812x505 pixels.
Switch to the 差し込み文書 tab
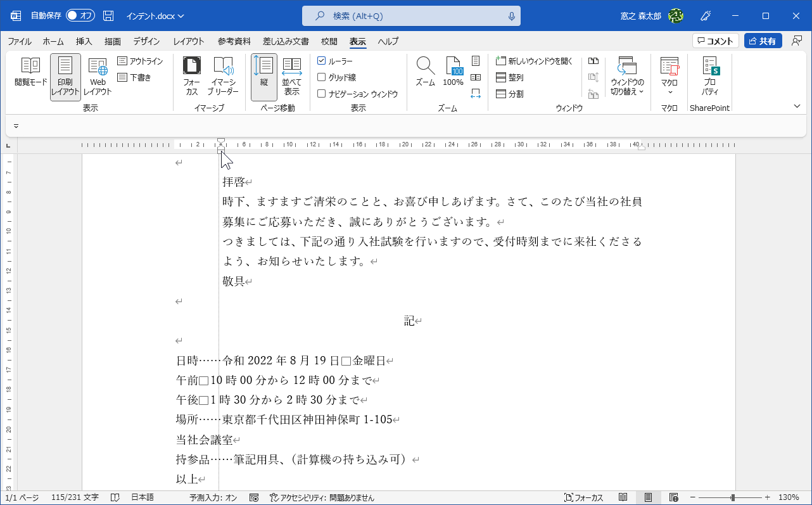pyautogui.click(x=286, y=42)
